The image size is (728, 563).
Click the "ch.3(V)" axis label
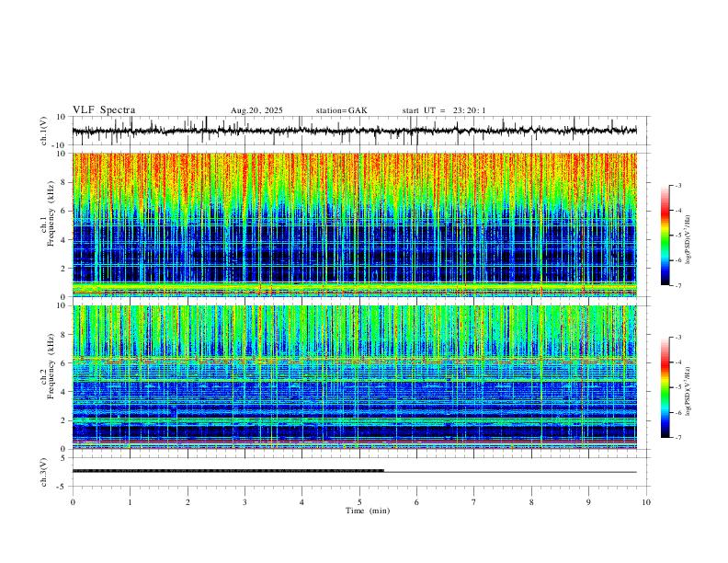(45, 472)
